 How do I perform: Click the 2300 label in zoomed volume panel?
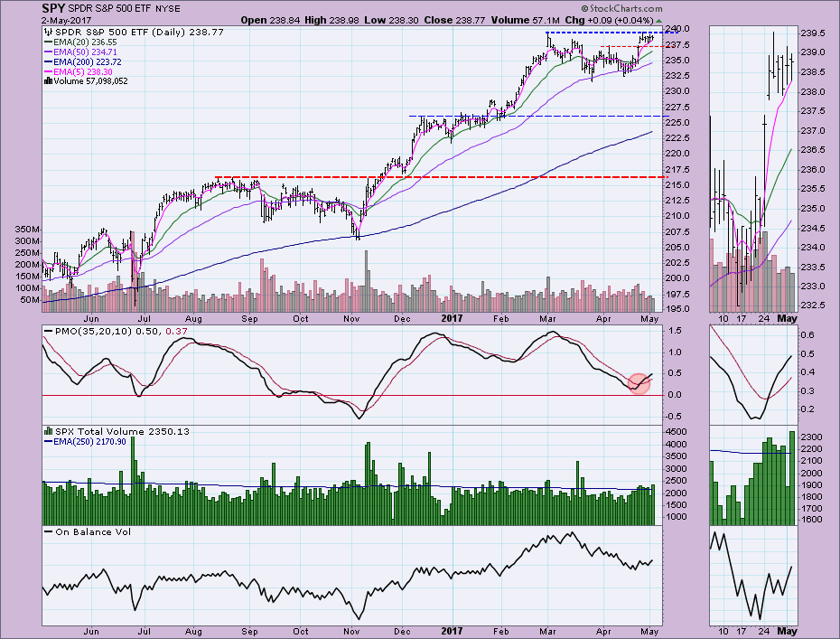tap(811, 437)
